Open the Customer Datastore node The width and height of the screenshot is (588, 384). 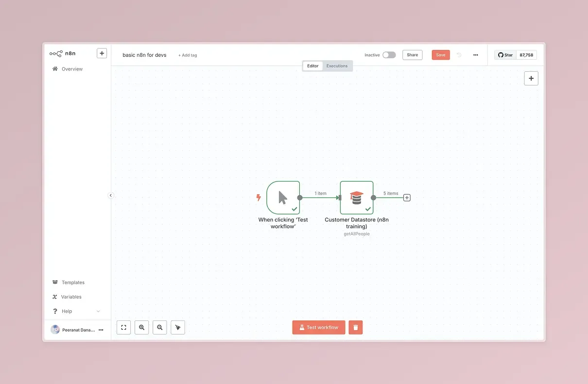click(x=356, y=198)
